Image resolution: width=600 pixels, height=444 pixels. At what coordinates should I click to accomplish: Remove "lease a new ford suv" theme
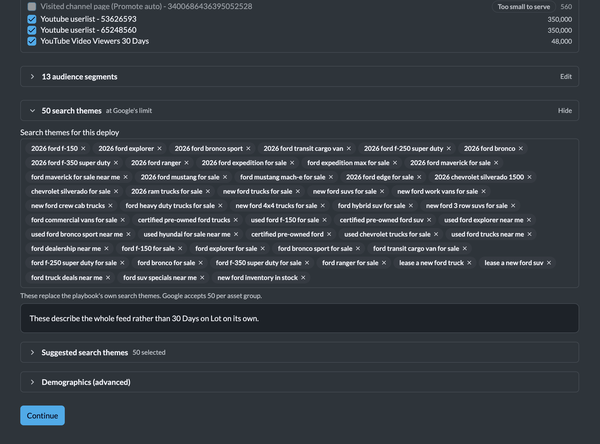tap(549, 263)
